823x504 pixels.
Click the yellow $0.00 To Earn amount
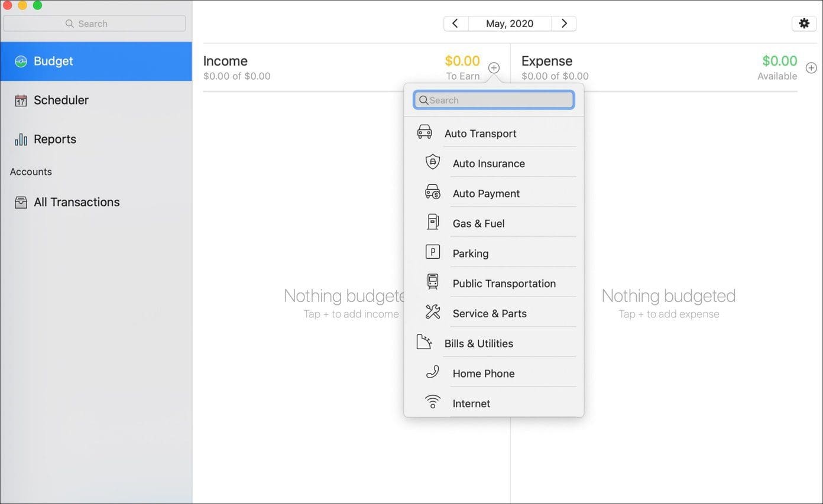click(462, 61)
